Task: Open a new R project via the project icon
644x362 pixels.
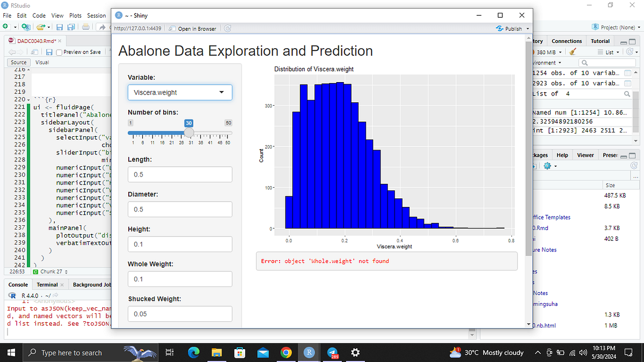Action: click(25, 27)
